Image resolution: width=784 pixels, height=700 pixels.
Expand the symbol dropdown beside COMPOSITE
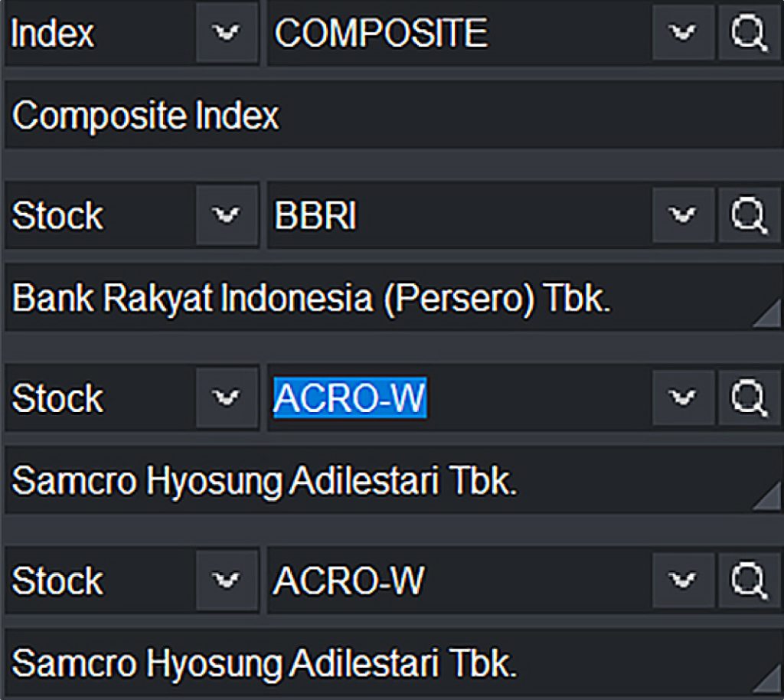[682, 32]
